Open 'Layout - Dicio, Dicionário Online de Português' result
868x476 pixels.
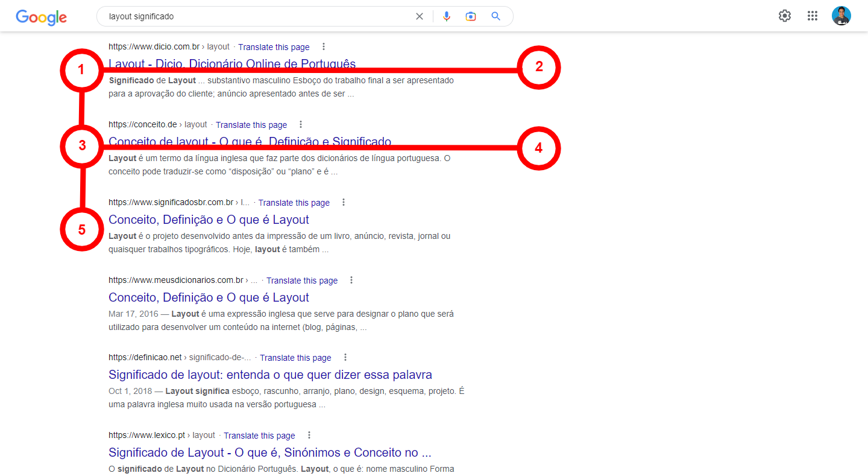point(232,64)
